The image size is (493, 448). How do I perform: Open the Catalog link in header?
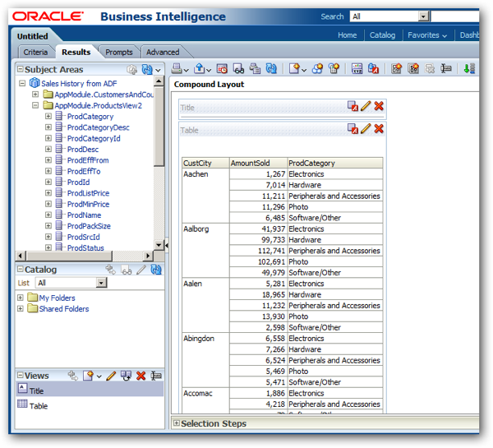pos(382,35)
